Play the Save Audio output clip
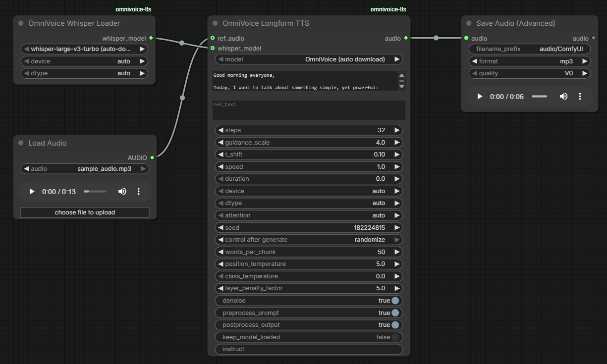This screenshot has height=364, width=607. point(480,97)
